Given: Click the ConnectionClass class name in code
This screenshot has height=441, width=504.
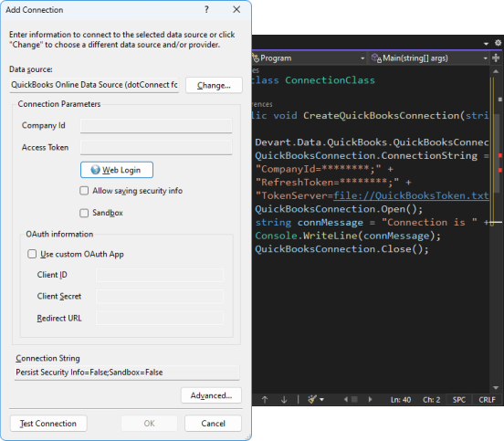Looking at the screenshot, I should coord(330,80).
